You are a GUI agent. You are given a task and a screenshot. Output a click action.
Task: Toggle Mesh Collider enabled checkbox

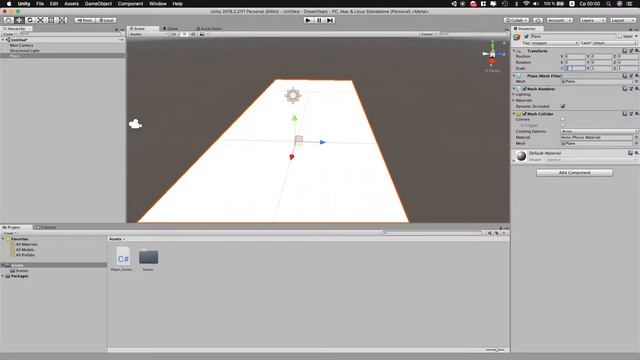coord(524,114)
